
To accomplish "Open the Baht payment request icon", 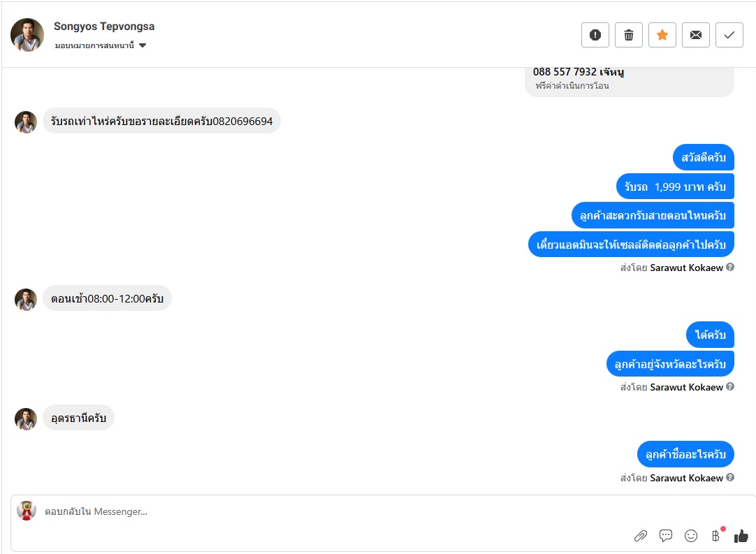I will (716, 536).
